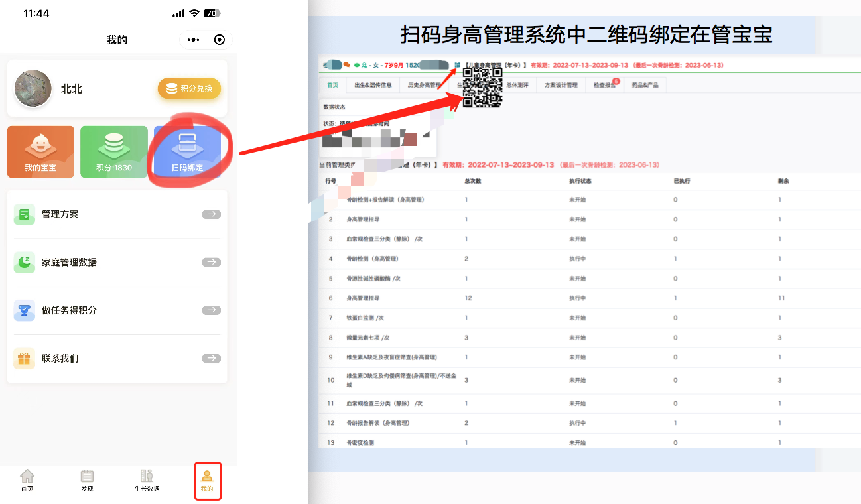The width and height of the screenshot is (861, 504).
Task: Click the 数据状态 panel heading
Action: click(334, 107)
